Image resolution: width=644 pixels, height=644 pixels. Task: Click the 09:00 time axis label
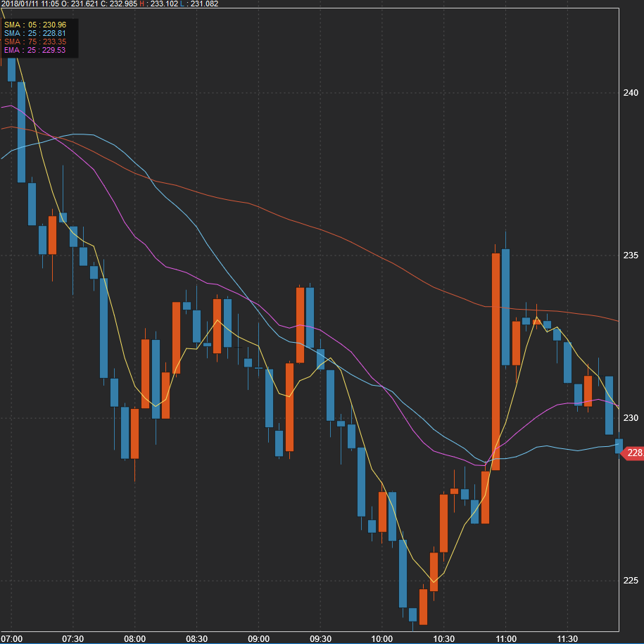259,639
